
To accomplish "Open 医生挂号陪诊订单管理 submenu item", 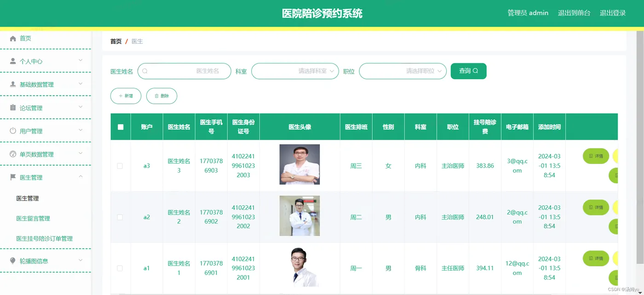I will (45, 239).
